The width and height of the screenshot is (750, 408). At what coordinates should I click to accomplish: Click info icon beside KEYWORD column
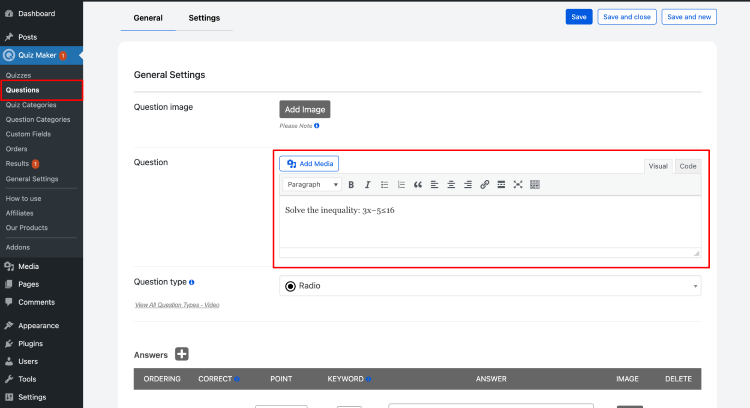pyautogui.click(x=368, y=379)
